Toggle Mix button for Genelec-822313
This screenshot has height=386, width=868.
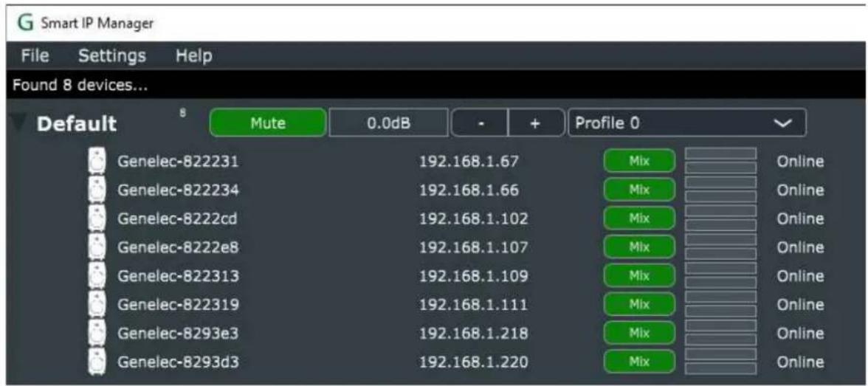[639, 276]
